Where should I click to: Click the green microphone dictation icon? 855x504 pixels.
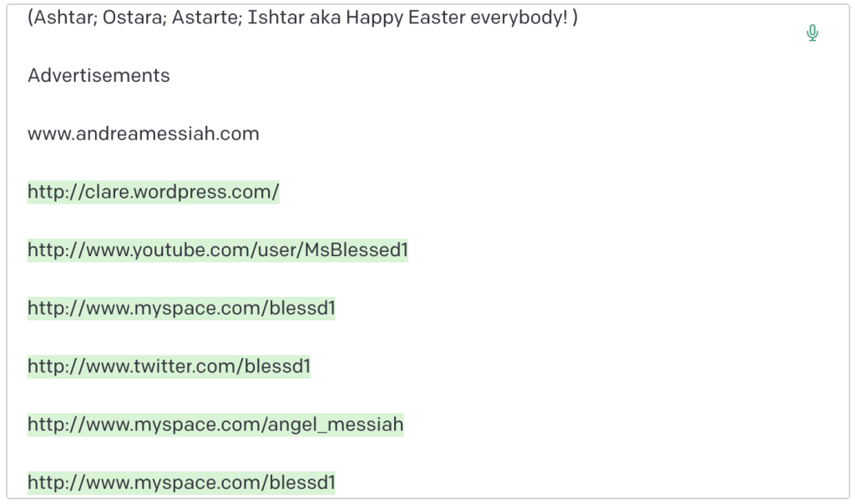coord(812,33)
